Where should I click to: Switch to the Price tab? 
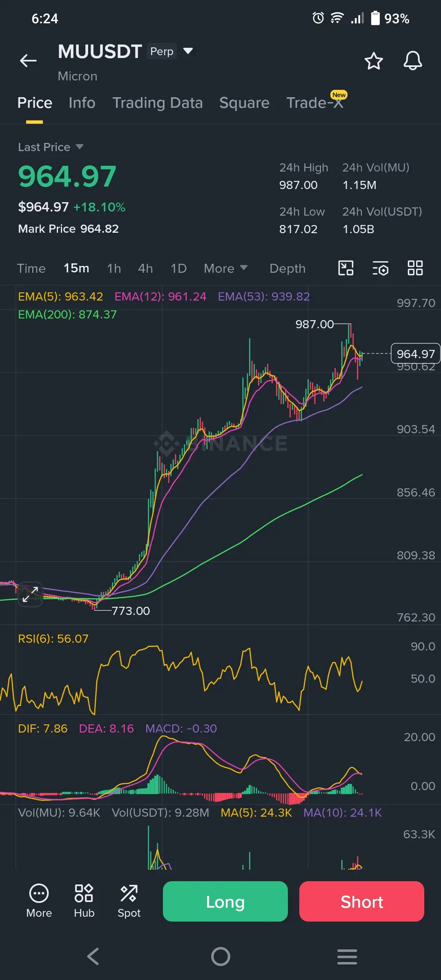(x=35, y=103)
